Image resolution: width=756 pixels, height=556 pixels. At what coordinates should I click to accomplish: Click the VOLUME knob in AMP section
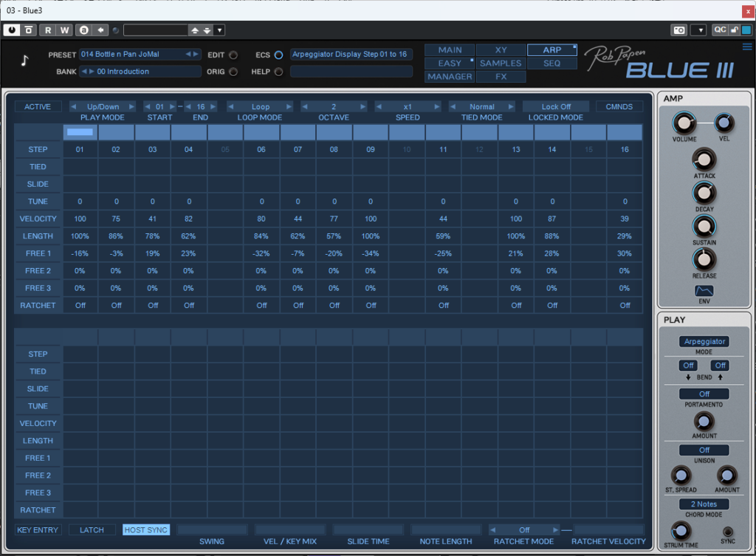684,123
